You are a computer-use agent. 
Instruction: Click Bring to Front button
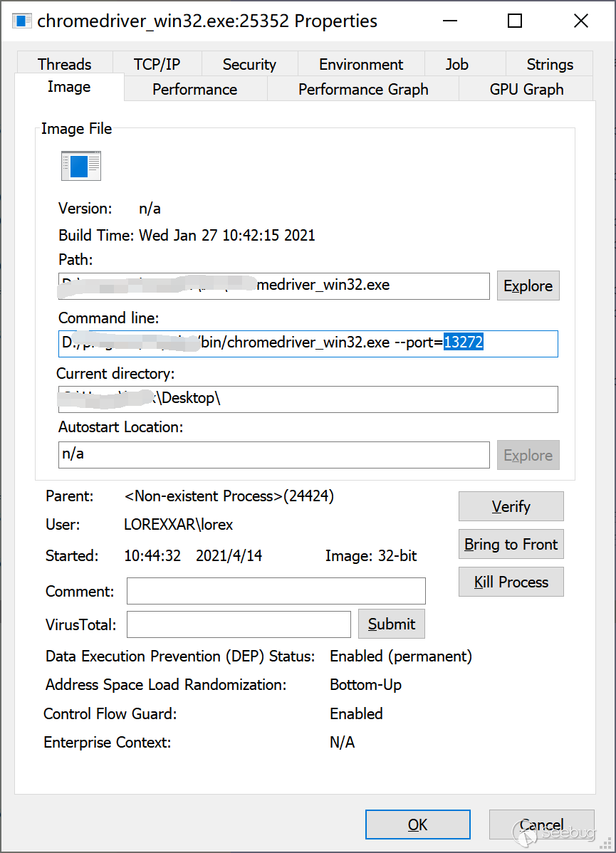tap(511, 544)
